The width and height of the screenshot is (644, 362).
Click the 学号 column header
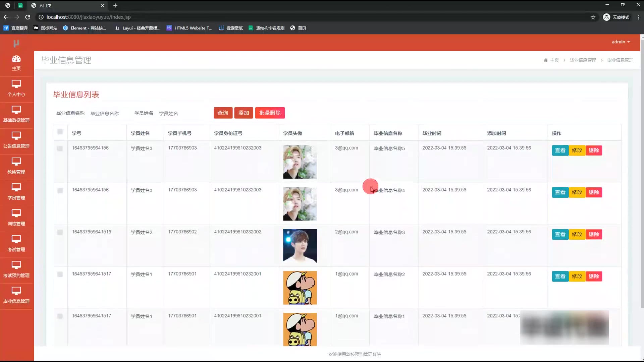(x=76, y=133)
